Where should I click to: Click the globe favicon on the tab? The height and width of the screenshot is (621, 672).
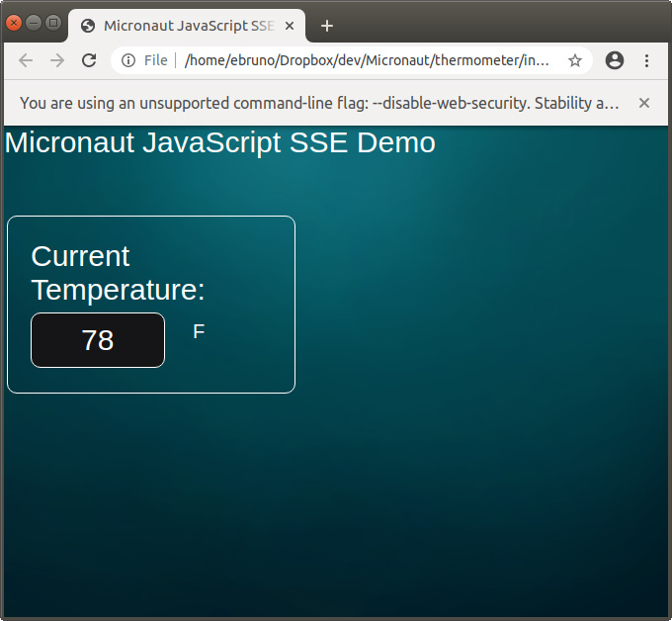click(88, 26)
